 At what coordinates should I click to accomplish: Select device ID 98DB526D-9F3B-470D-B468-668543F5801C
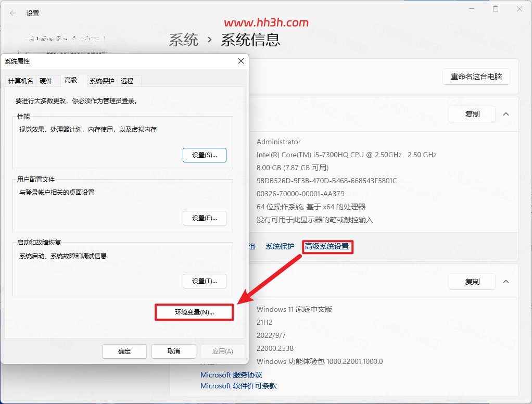326,181
